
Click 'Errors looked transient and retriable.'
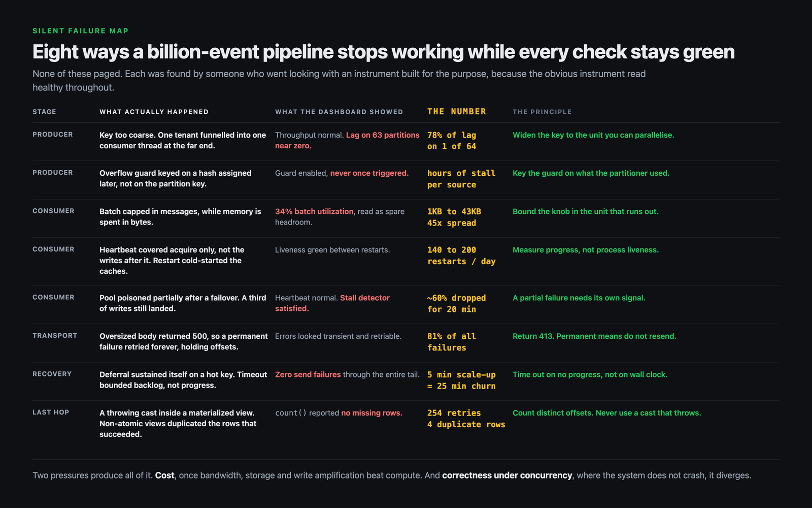click(338, 336)
